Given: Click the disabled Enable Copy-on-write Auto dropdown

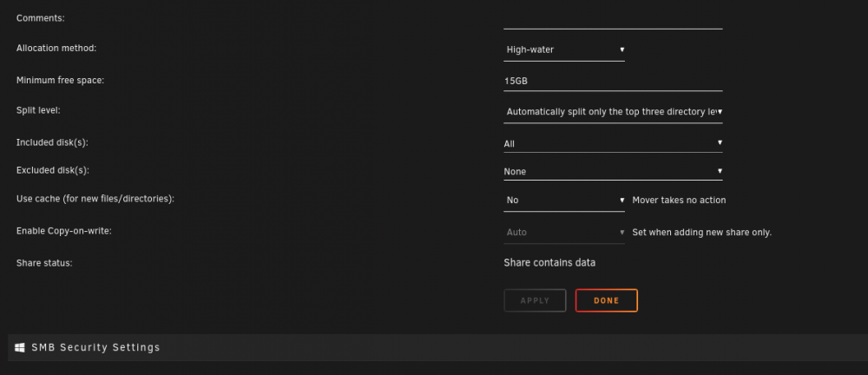Looking at the screenshot, I should point(564,232).
